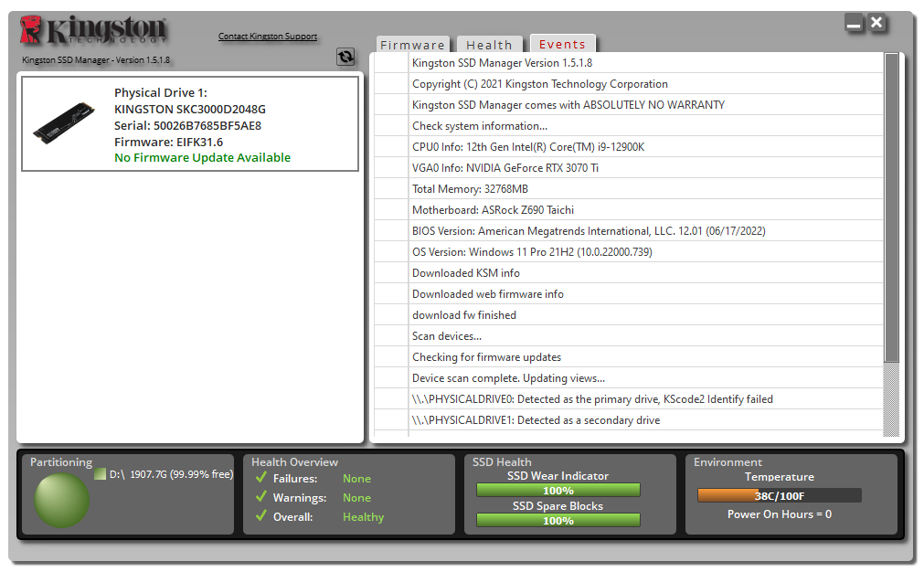Image resolution: width=924 pixels, height=572 pixels.
Task: Switch to the Firmware tab
Action: [x=412, y=45]
